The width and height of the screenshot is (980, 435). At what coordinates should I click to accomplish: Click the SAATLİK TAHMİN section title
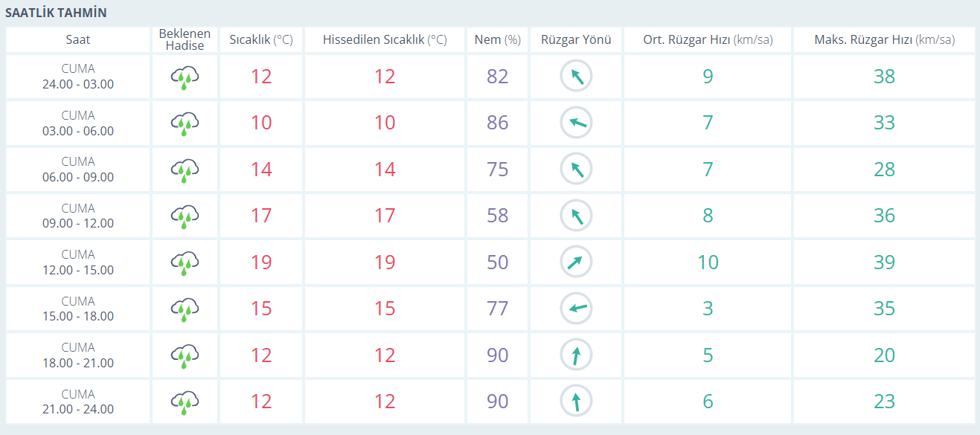(56, 13)
